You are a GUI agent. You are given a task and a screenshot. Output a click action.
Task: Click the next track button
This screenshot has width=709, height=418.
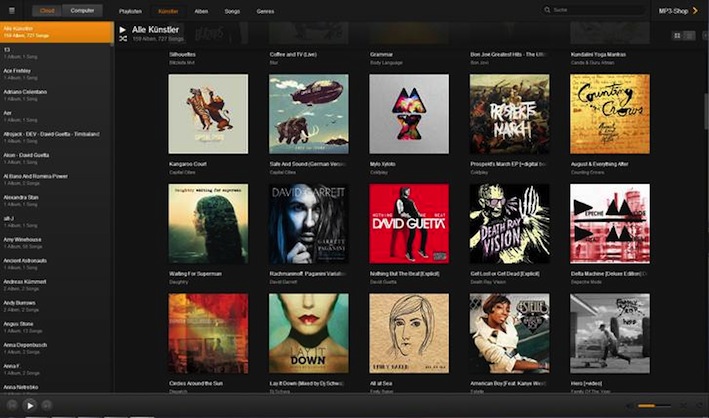click(47, 405)
